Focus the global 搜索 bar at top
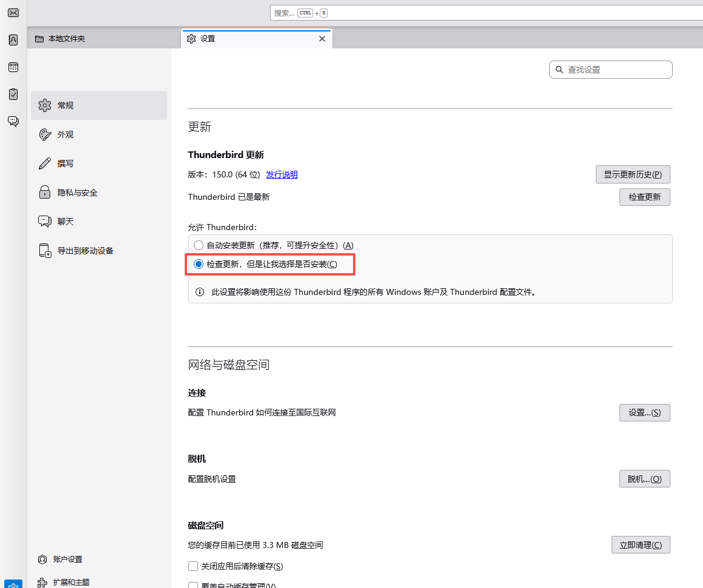The width and height of the screenshot is (703, 588). pyautogui.click(x=486, y=13)
